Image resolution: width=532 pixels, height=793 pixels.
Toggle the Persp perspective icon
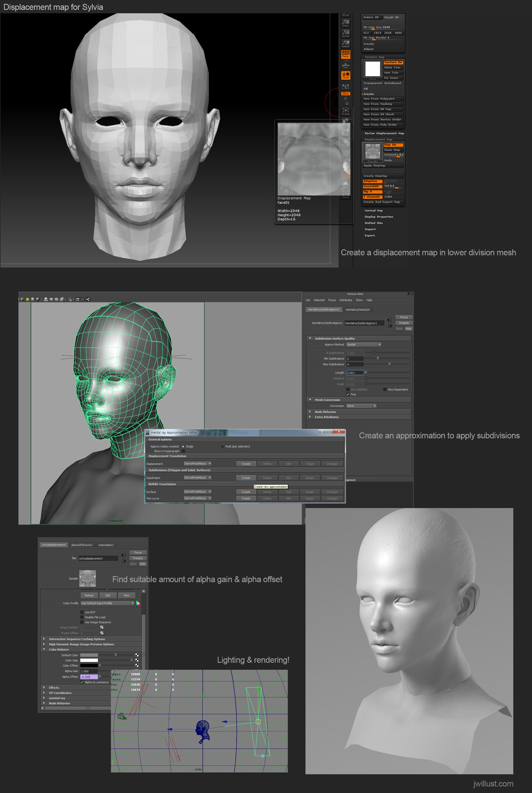345,54
